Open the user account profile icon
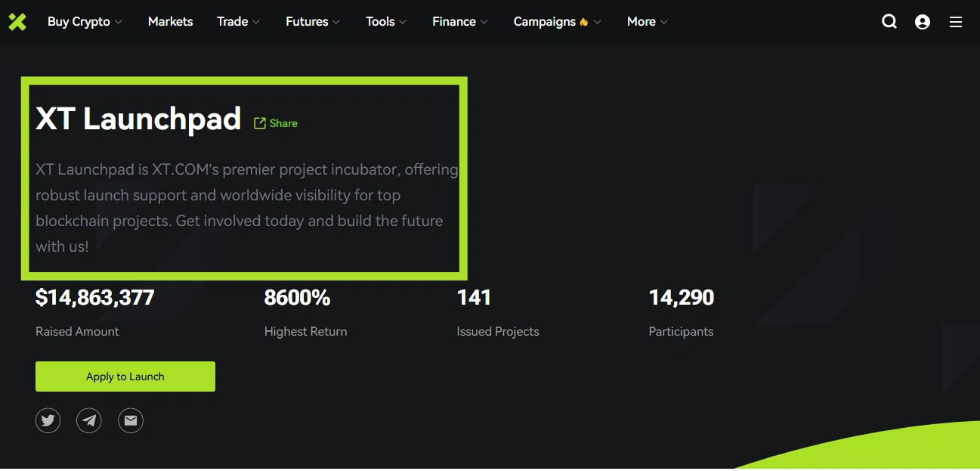Viewport: 980px width, 471px height. (923, 22)
